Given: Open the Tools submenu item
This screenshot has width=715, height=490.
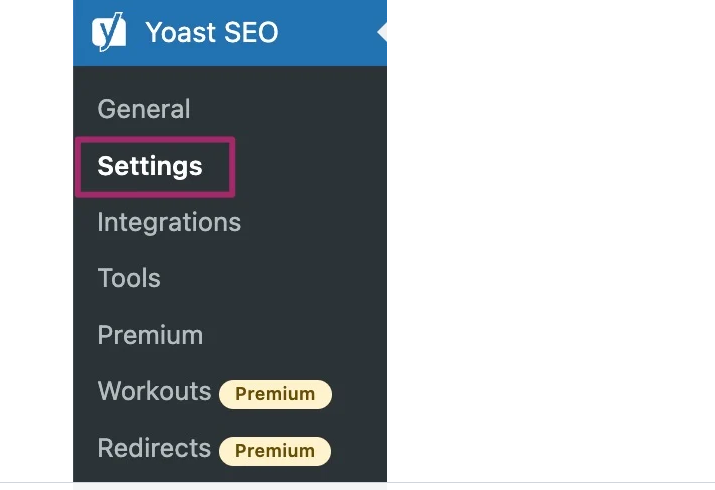Looking at the screenshot, I should click(129, 278).
